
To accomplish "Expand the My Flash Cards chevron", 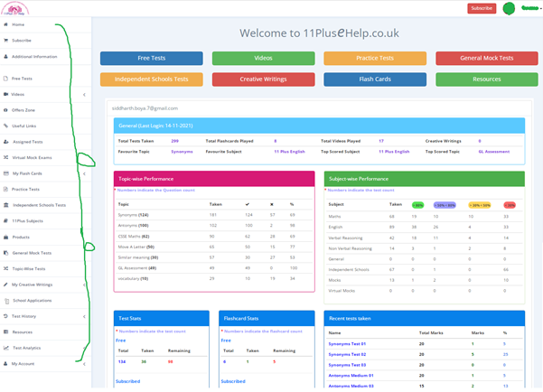I will (84, 173).
